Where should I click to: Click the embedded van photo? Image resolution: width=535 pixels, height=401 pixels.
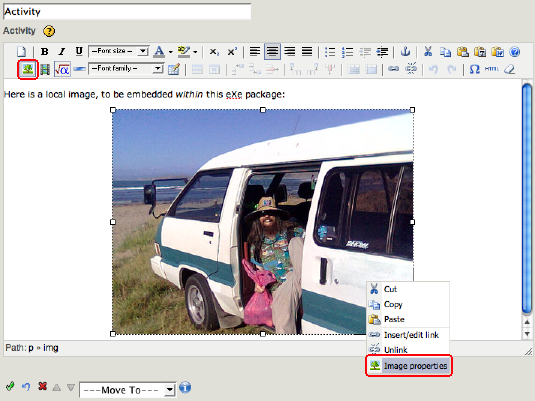tap(263, 222)
